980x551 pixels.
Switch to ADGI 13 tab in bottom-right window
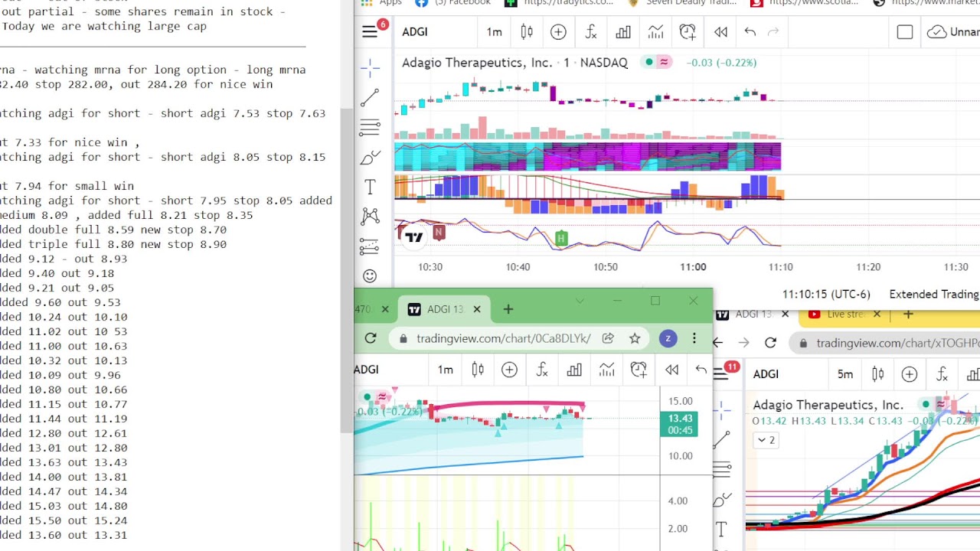753,314
